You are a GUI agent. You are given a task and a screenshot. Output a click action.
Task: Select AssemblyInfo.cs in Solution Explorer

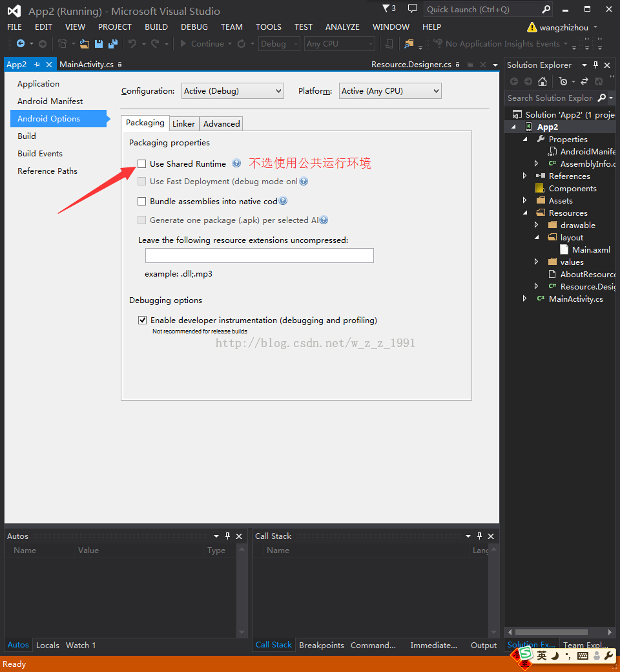point(588,163)
